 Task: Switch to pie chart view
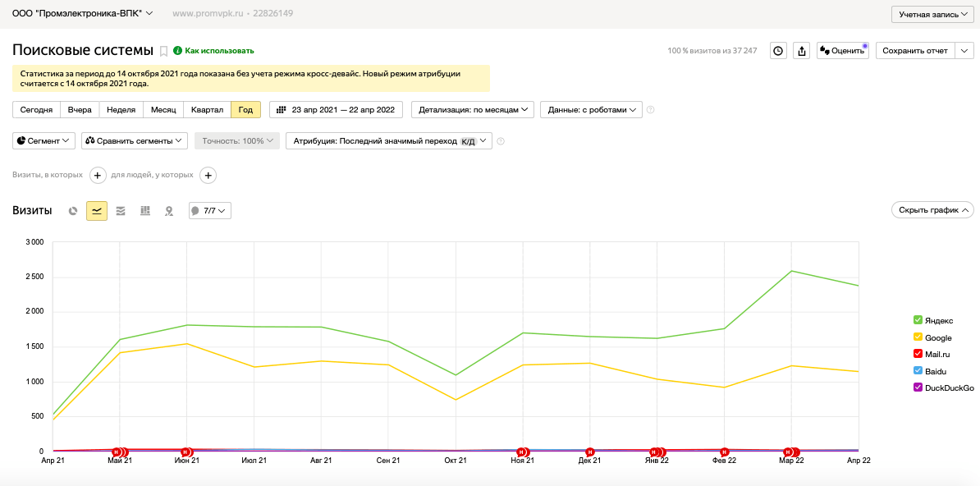(x=73, y=211)
